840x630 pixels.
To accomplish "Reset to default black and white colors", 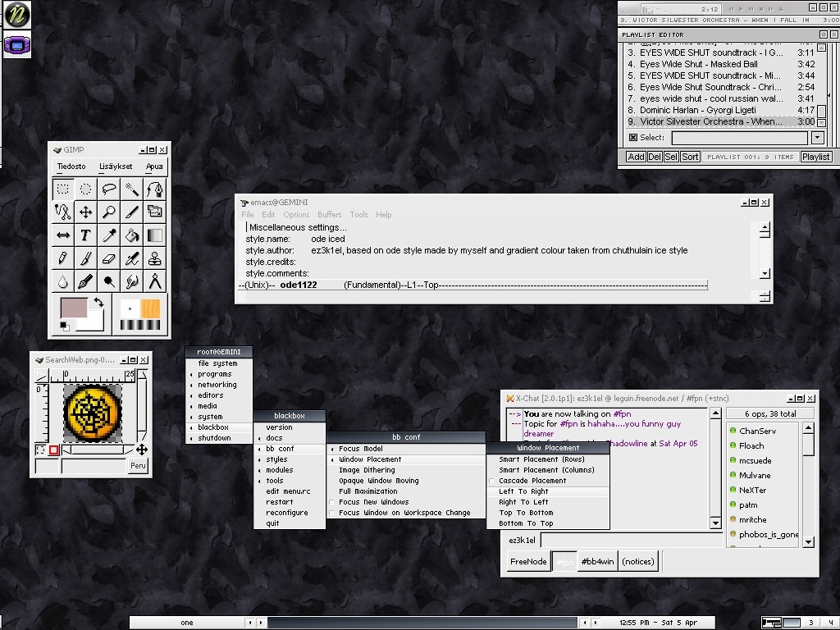I will 64,326.
